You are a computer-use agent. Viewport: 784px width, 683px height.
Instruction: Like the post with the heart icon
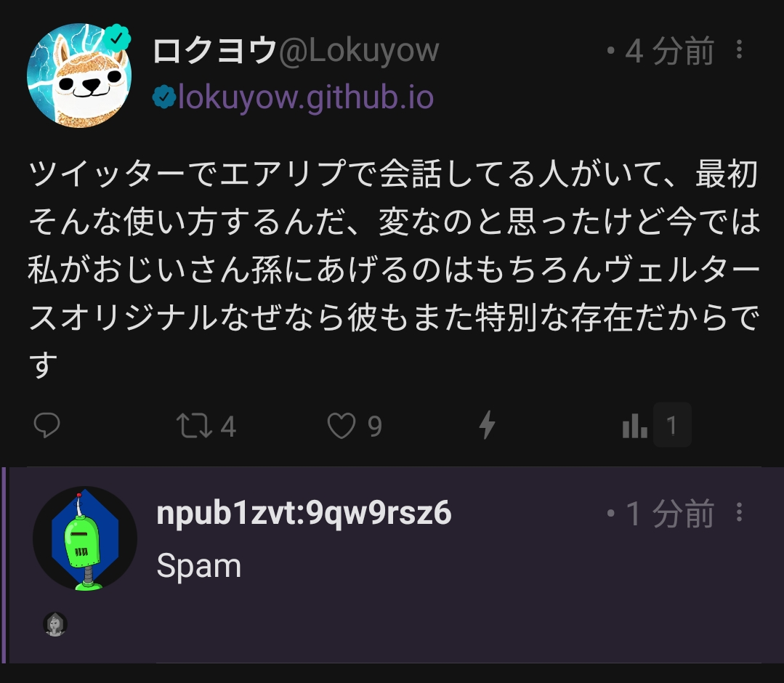click(342, 426)
